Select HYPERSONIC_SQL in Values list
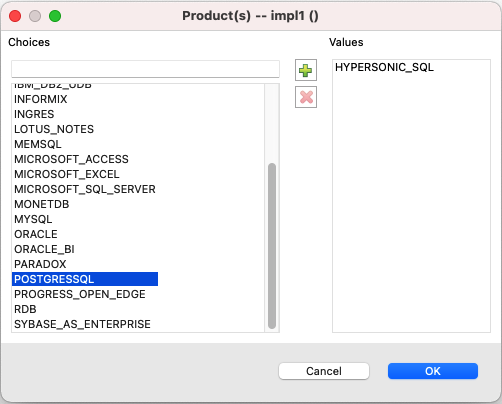The width and height of the screenshot is (502, 404). (384, 67)
